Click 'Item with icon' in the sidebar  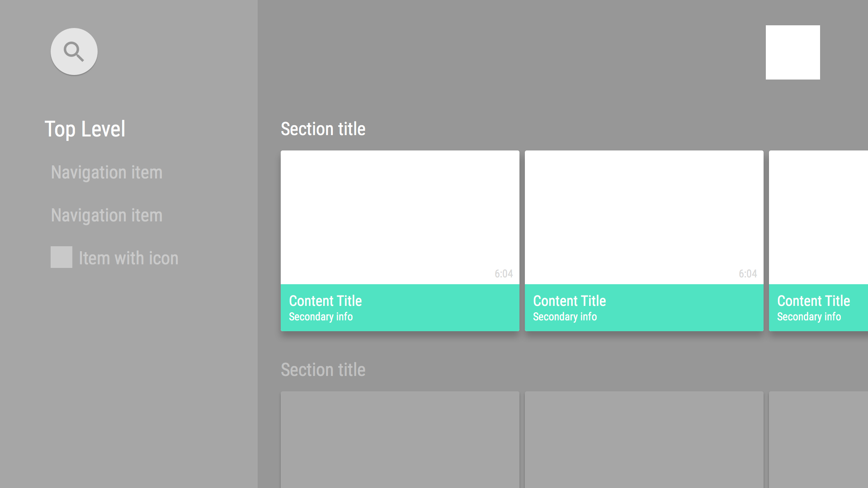pyautogui.click(x=128, y=258)
